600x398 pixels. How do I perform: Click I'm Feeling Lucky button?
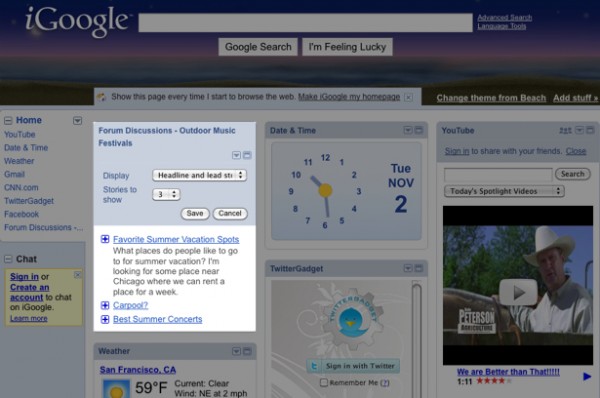(347, 47)
